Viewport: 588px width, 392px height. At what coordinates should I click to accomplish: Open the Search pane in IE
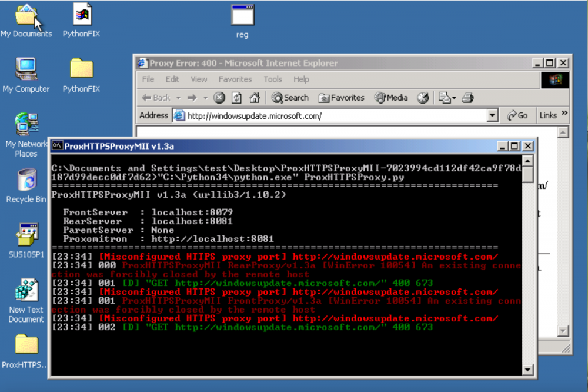[x=290, y=98]
